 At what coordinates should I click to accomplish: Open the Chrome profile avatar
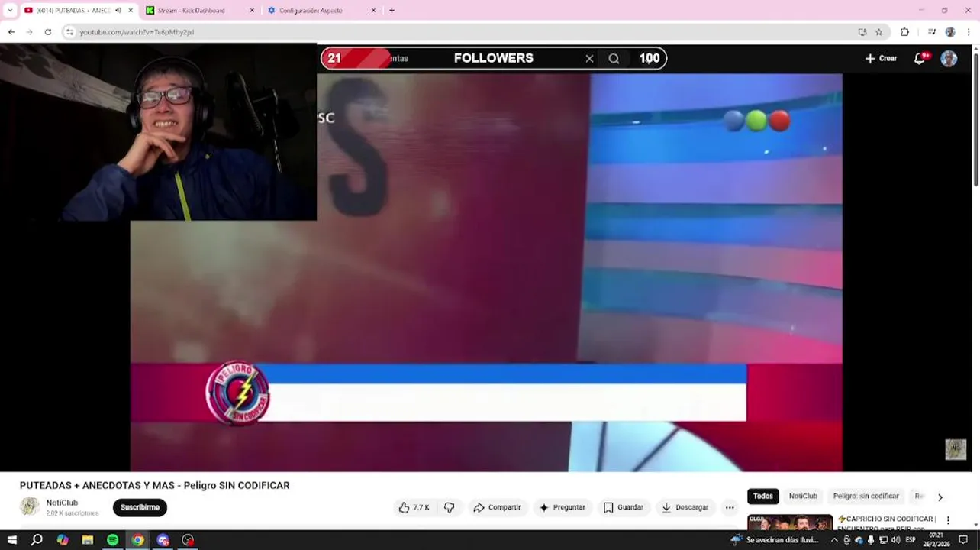coord(950,32)
